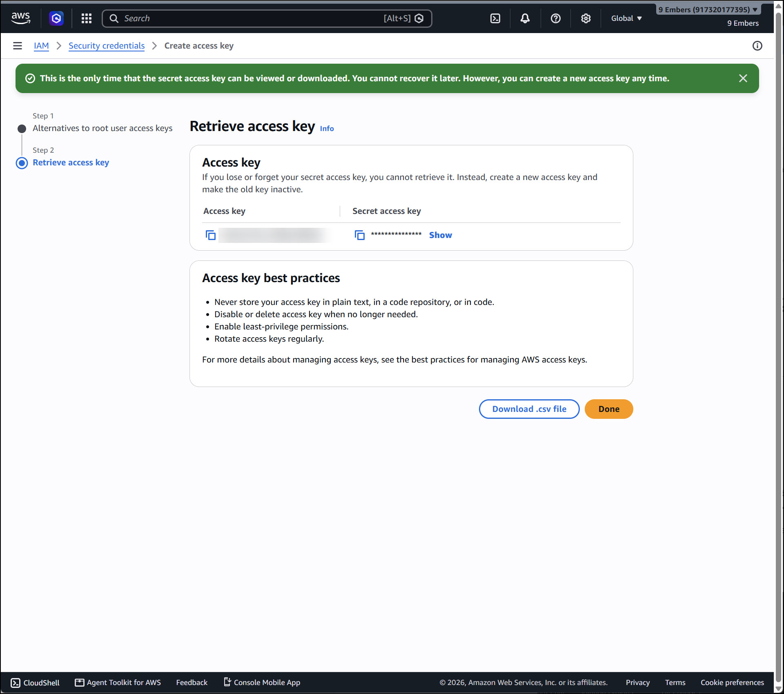This screenshot has width=784, height=694.
Task: Open the Services grid menu icon
Action: click(x=87, y=18)
